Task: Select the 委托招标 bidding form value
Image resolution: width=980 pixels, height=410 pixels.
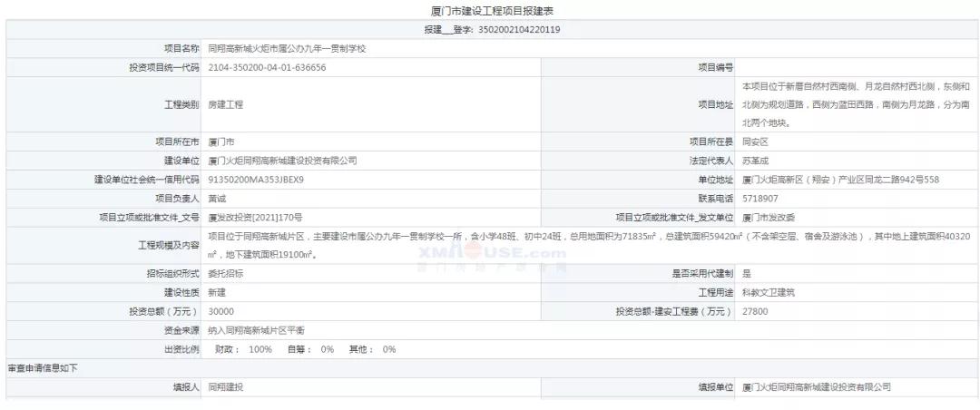Action: click(225, 273)
